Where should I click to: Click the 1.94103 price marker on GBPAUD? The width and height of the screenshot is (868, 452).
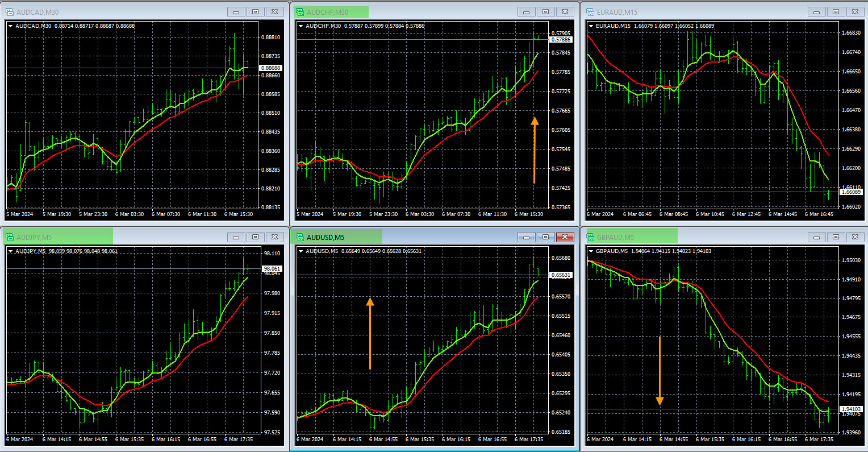coord(851,409)
